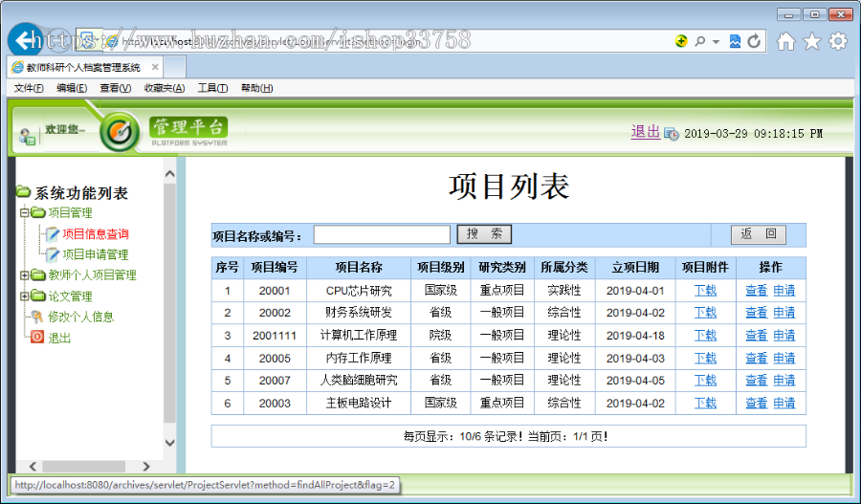This screenshot has height=504, width=861.
Task: Click 查看 for project 20001
Action: click(756, 291)
